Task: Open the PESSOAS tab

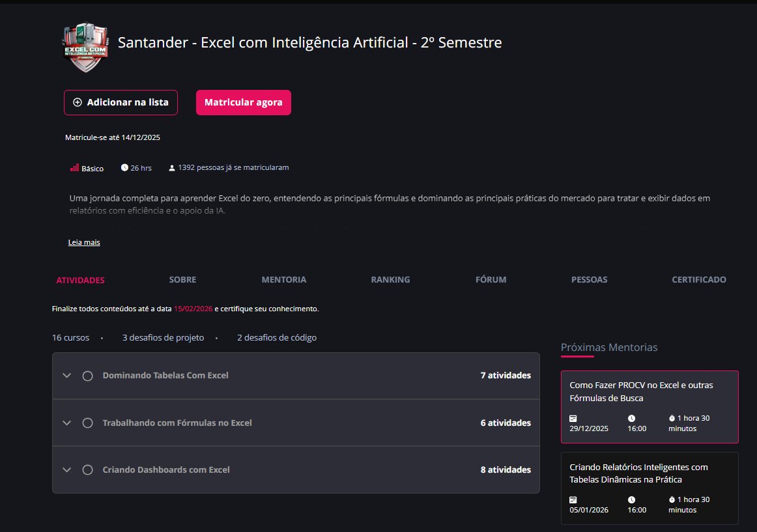Action: [x=589, y=279]
